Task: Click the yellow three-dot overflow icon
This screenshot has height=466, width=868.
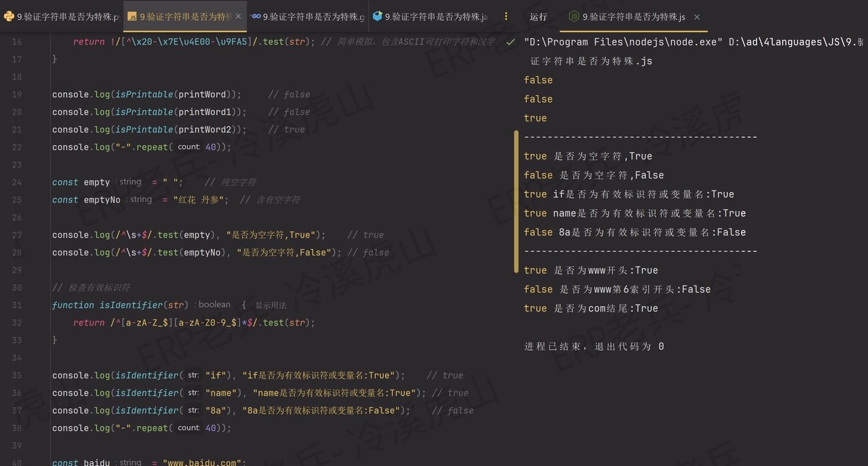Action: 506,16
